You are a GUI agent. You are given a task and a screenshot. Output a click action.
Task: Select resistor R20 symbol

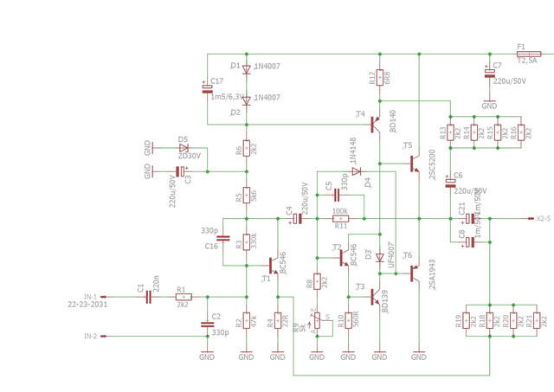pos(513,320)
